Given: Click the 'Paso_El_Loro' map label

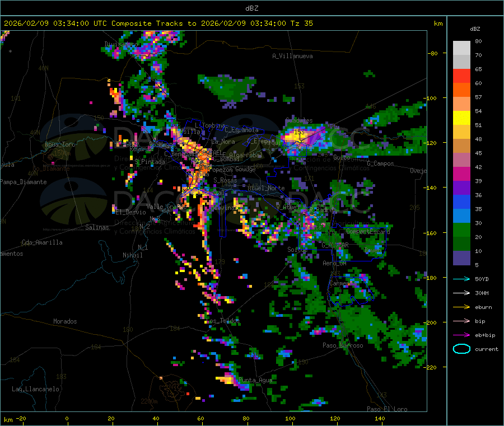Looking at the screenshot, I should [387, 409].
